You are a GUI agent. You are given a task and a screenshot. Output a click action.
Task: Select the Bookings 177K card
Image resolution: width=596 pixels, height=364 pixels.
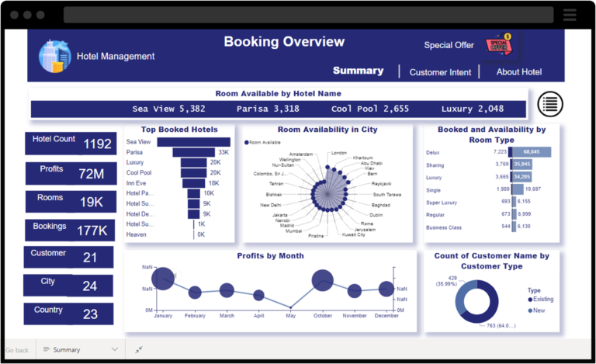pos(70,231)
